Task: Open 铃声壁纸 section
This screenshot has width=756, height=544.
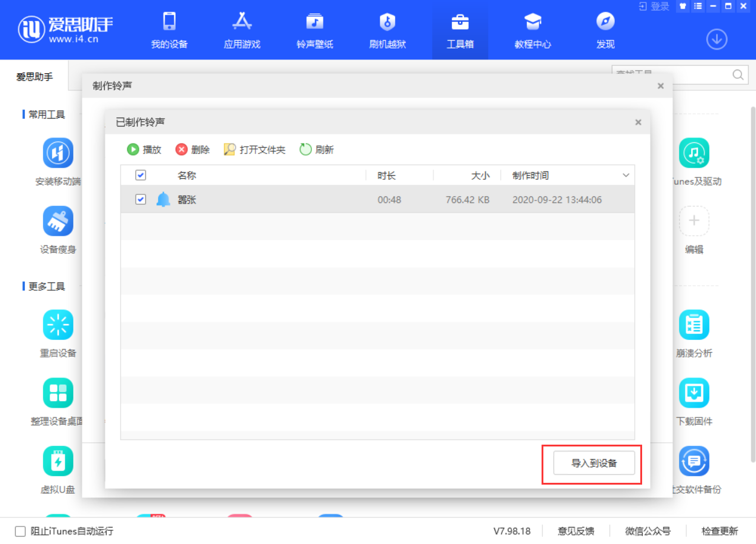Action: [x=314, y=30]
